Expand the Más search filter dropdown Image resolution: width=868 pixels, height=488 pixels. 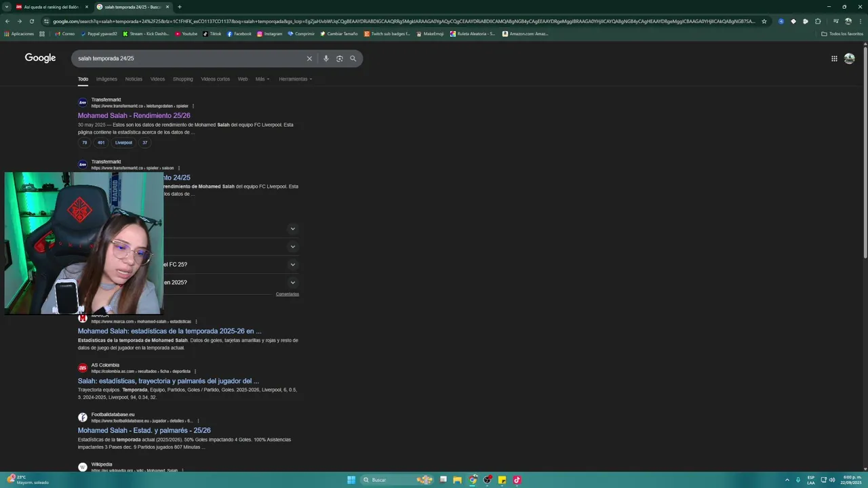[x=262, y=79]
